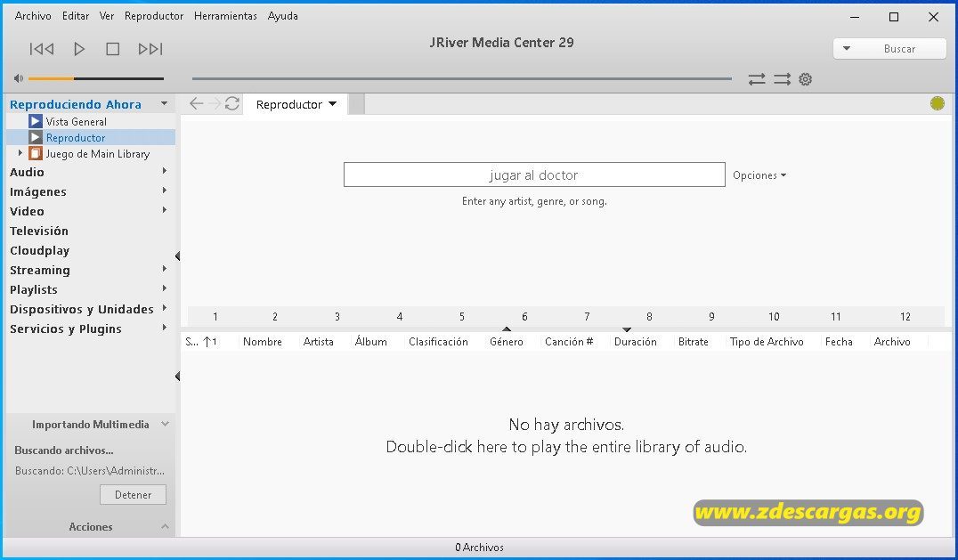Skip to previous track
Image resolution: width=958 pixels, height=560 pixels.
click(x=42, y=49)
